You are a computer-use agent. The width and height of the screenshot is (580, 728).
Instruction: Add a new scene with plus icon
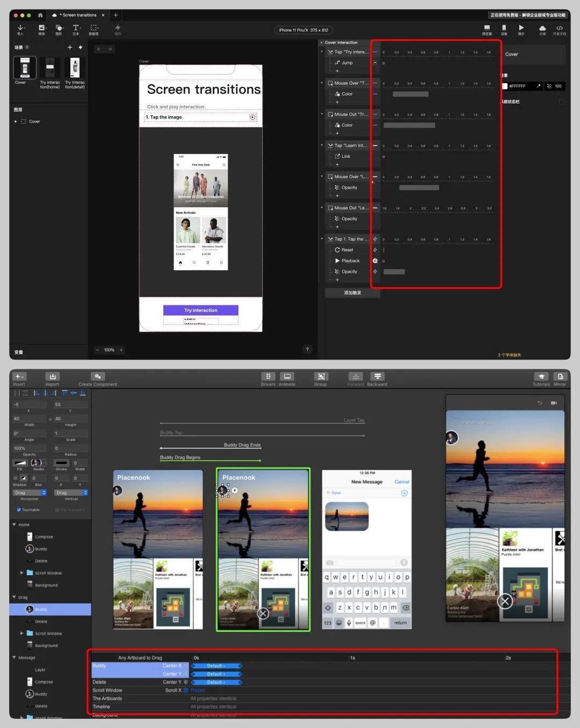[70, 47]
